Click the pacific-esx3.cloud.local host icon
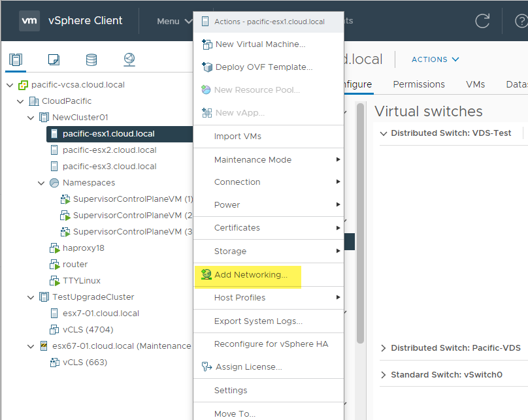The image size is (528, 420). point(54,167)
